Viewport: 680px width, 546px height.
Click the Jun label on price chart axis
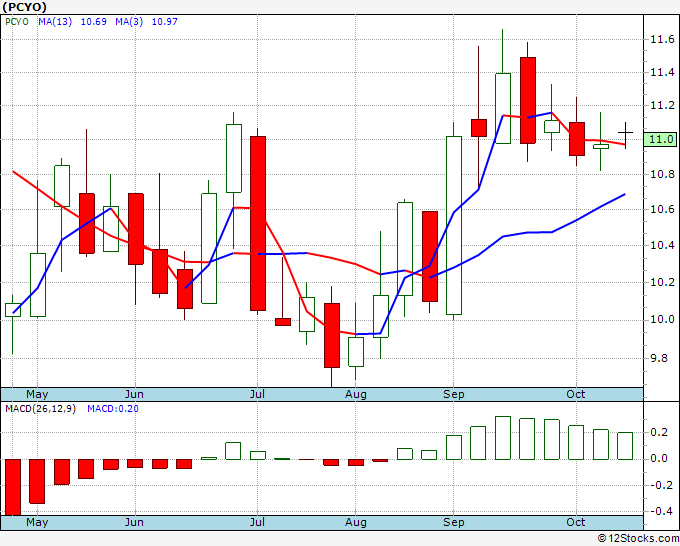tap(134, 394)
